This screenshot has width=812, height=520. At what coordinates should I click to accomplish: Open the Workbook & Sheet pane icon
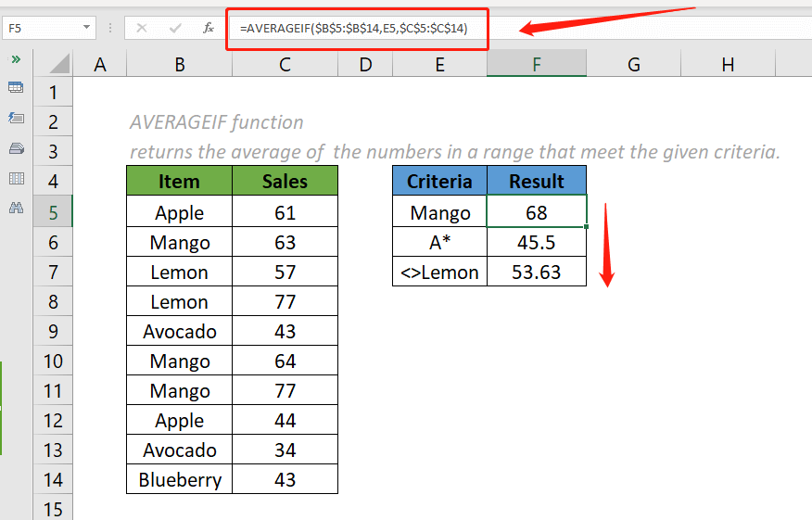(x=16, y=88)
